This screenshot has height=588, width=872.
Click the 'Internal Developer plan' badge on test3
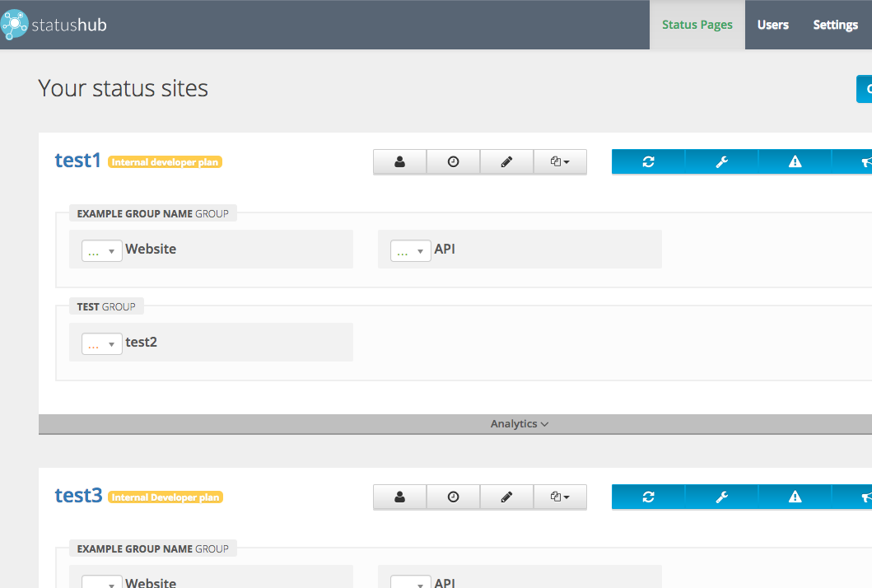166,497
